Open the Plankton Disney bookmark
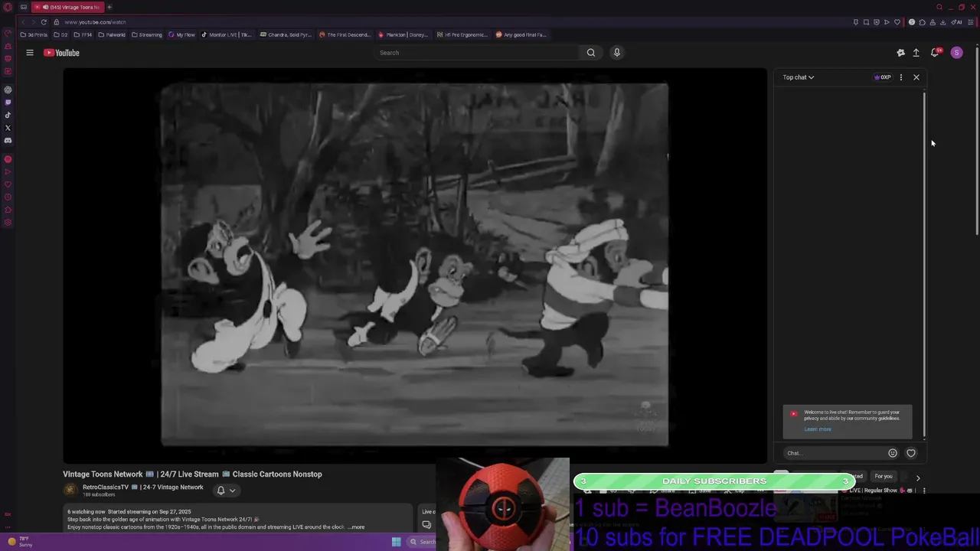The width and height of the screenshot is (980, 551). (403, 34)
